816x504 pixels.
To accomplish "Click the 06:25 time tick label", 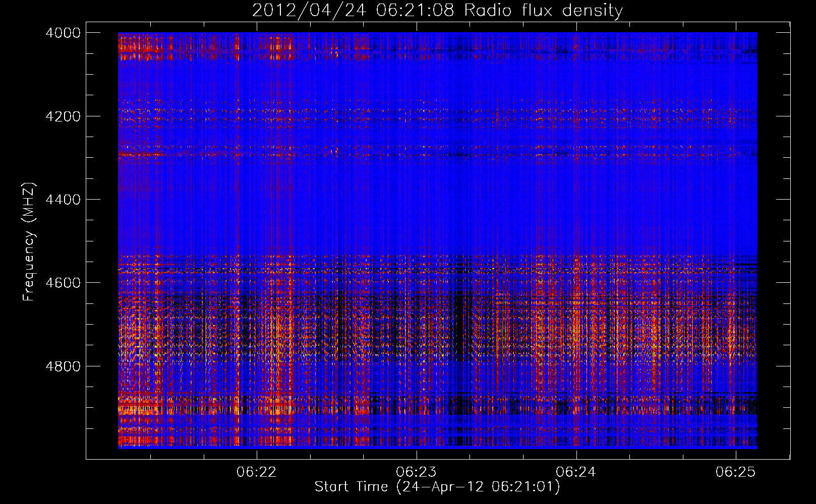I will 735,472.
